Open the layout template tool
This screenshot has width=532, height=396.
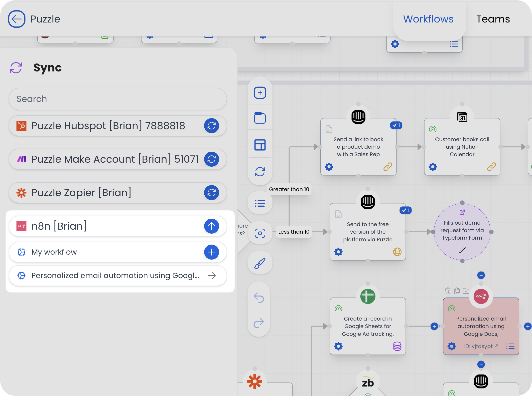click(x=260, y=145)
